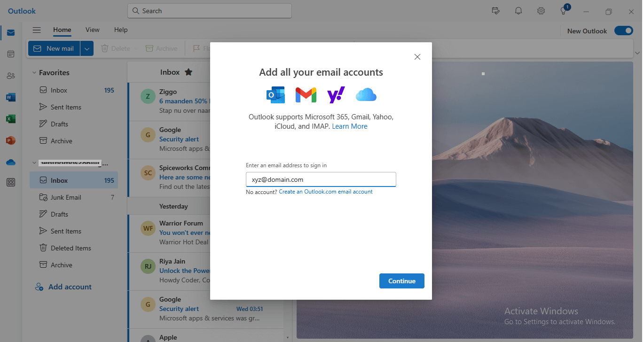The image size is (644, 342).
Task: Focus the email address input field
Action: [x=321, y=179]
